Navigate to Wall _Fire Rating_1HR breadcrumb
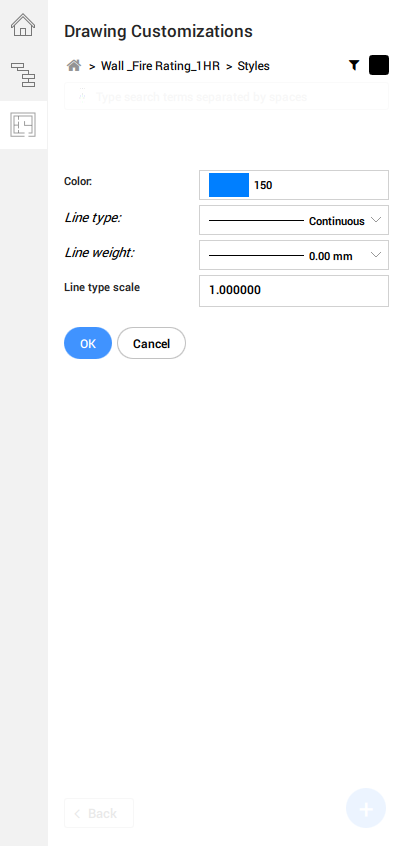The image size is (405, 846). pyautogui.click(x=160, y=66)
